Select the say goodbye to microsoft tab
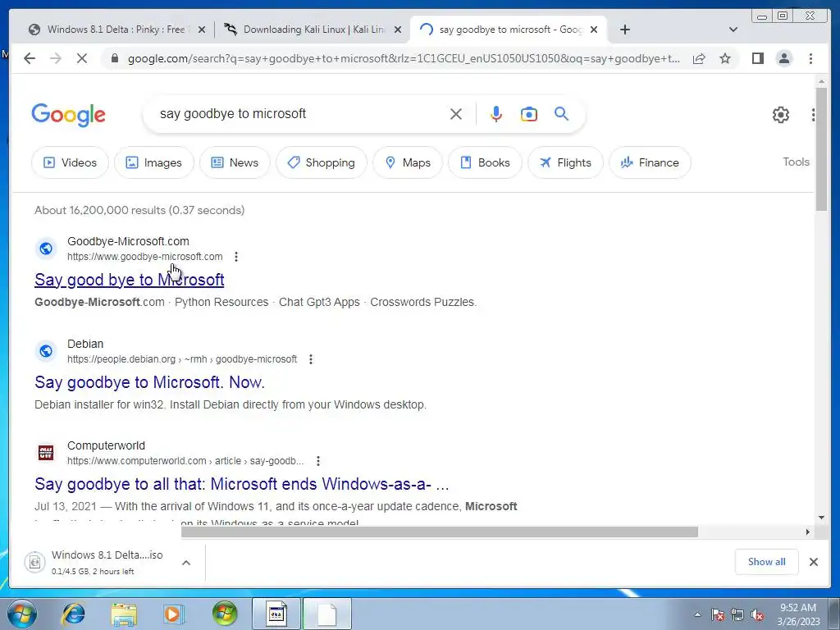Viewport: 840px width, 630px height. point(509,30)
